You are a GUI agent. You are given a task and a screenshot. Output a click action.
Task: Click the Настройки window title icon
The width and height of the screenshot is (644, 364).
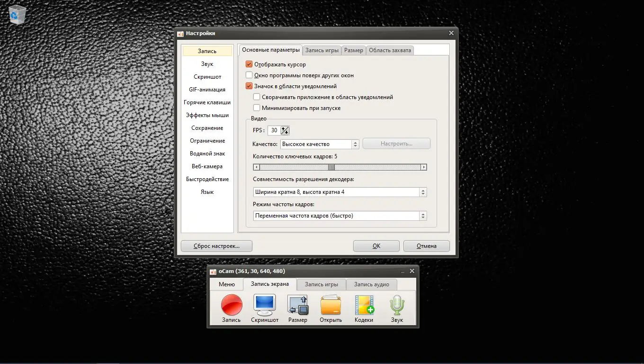pos(180,33)
